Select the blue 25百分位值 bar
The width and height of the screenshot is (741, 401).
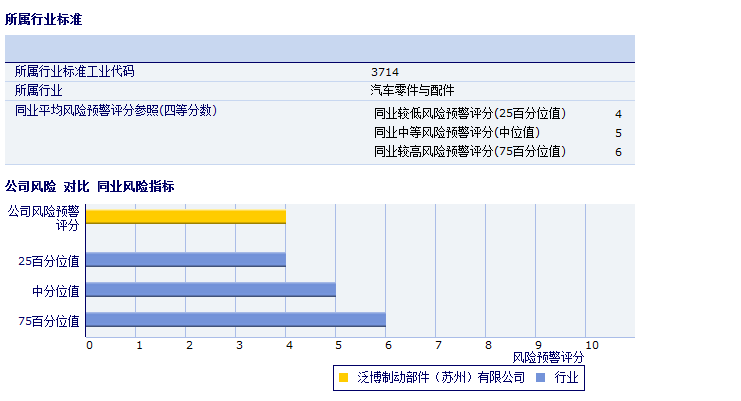(x=185, y=260)
